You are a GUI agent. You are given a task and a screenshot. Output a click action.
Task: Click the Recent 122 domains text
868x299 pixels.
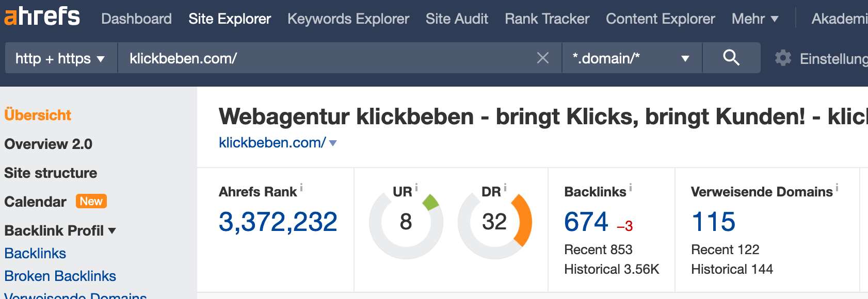(725, 250)
